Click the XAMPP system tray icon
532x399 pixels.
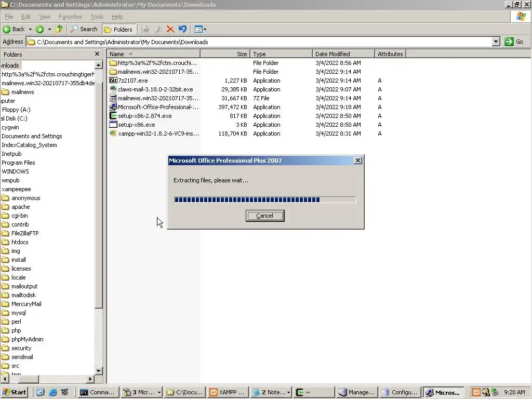(x=476, y=392)
